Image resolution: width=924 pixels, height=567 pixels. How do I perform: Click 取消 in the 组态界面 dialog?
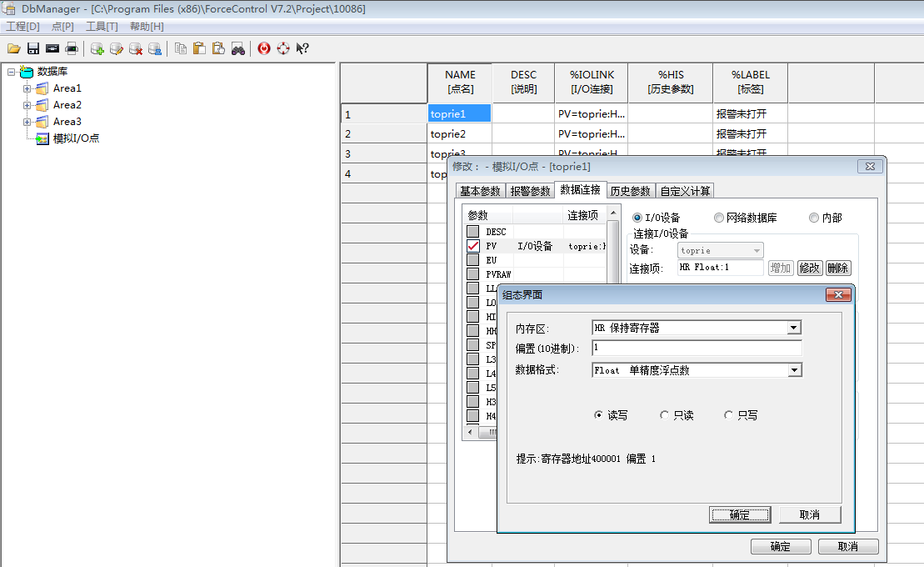(x=809, y=514)
